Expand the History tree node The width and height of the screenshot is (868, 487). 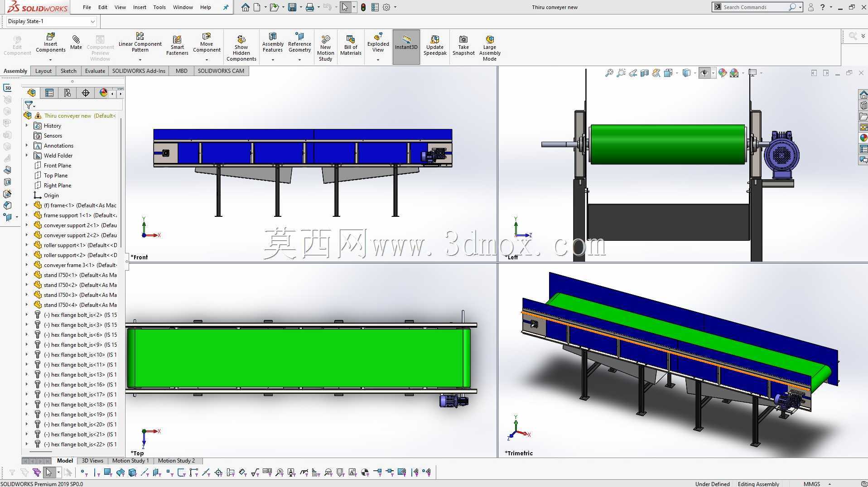[27, 125]
